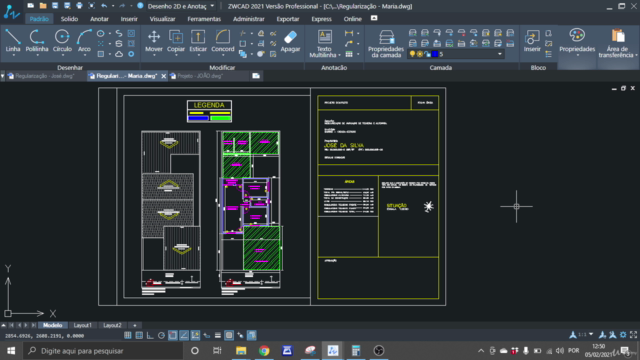Add new layout with plus button
Screen dimensions: 640x360
(135, 325)
